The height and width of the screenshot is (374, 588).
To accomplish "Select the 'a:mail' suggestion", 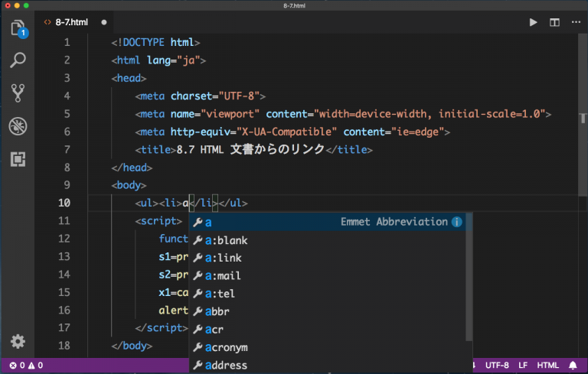I will 328,276.
